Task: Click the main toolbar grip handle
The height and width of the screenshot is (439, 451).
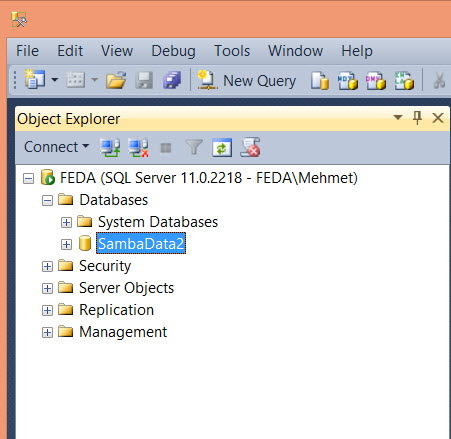Action: 15,80
